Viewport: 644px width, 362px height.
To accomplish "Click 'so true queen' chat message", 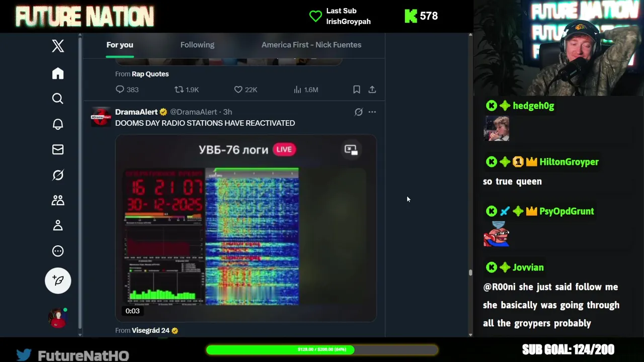I will [x=512, y=182].
